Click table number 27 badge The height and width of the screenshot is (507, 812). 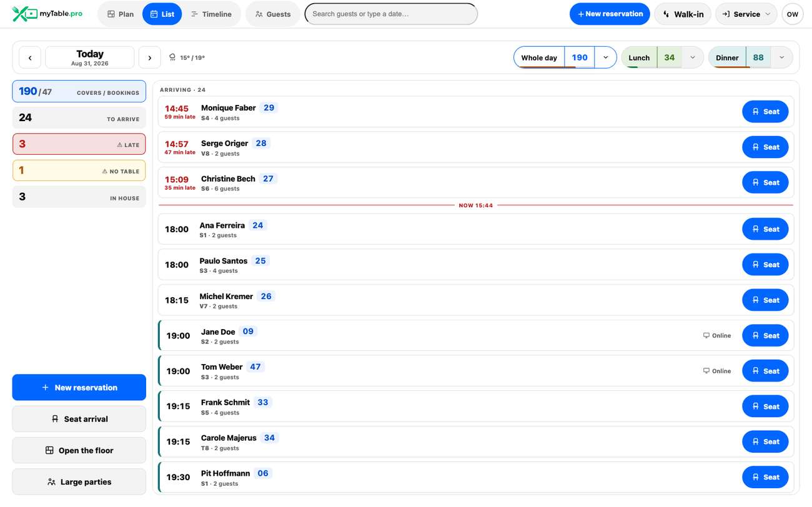[268, 179]
